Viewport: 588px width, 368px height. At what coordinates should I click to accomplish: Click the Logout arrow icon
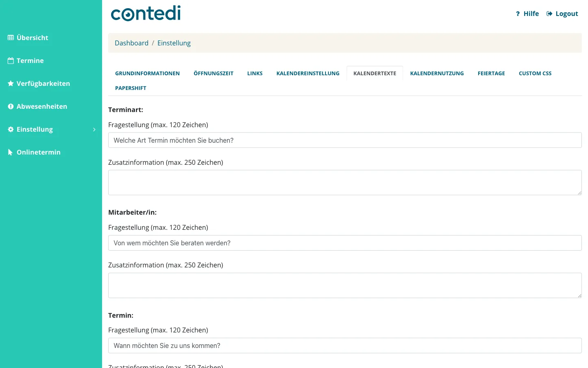(550, 13)
